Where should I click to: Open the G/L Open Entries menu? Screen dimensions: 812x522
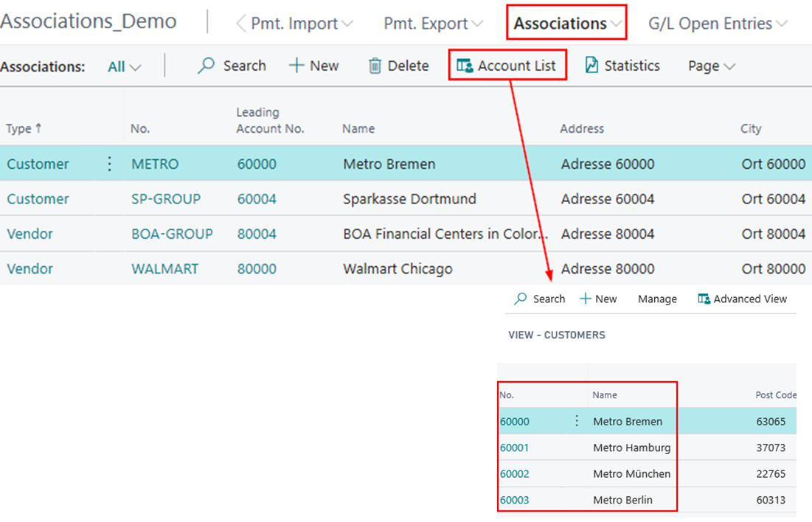pos(718,24)
